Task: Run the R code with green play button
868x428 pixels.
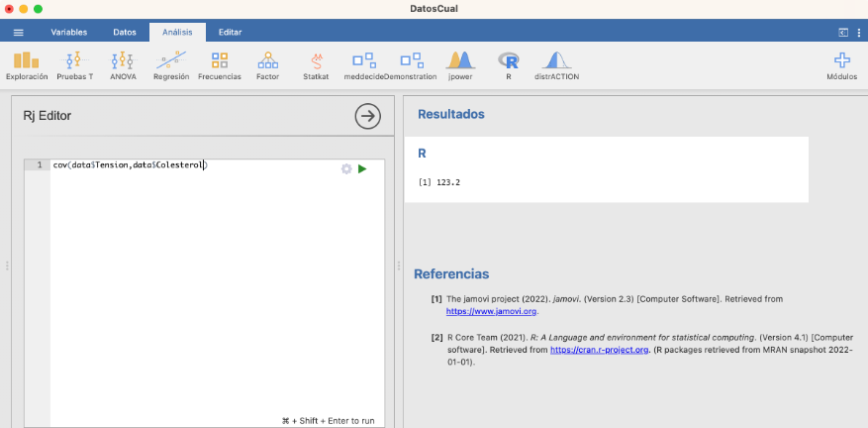Action: click(362, 169)
